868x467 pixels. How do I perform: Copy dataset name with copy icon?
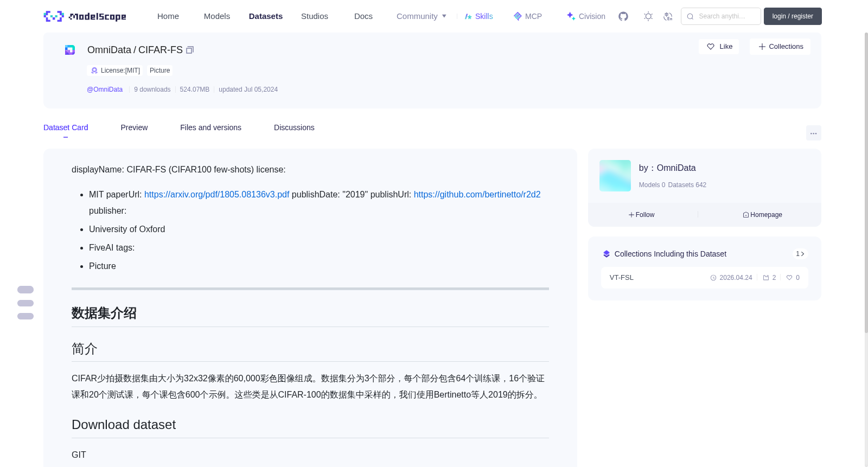tap(190, 50)
